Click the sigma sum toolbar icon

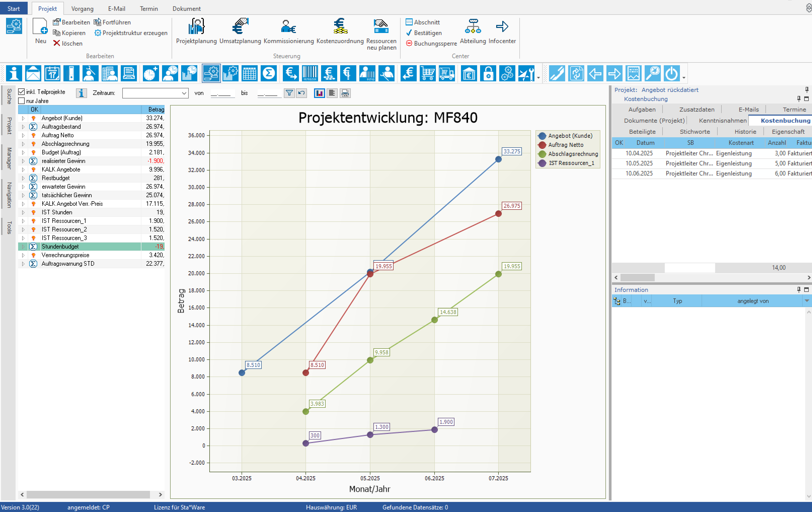coord(269,73)
